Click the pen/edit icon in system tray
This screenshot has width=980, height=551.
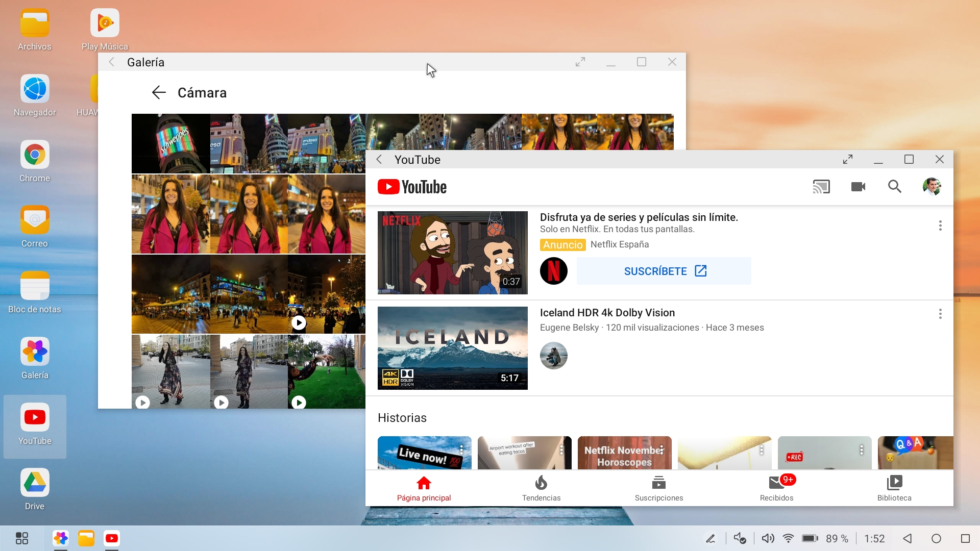[x=710, y=538]
